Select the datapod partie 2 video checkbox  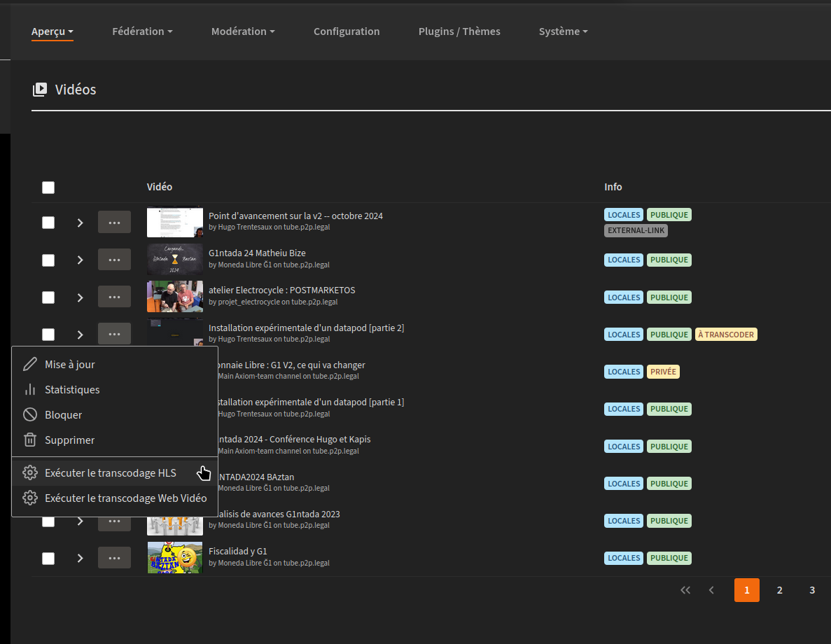click(48, 335)
